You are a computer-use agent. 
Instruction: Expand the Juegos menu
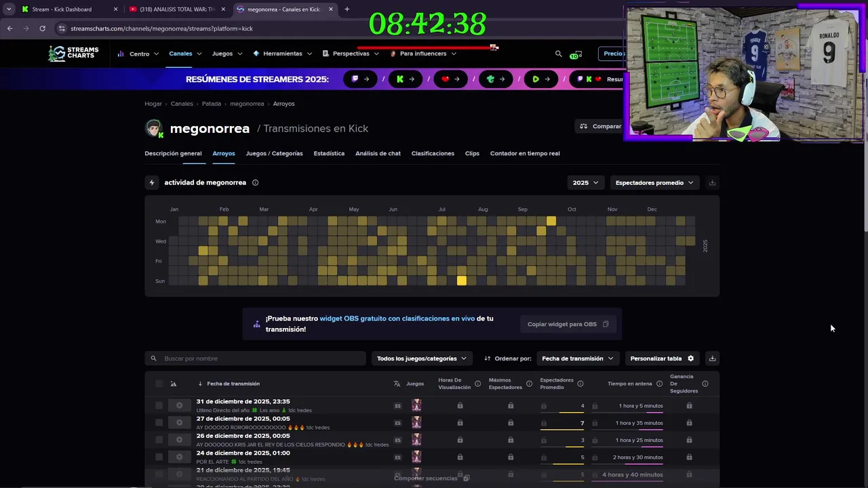tap(227, 54)
